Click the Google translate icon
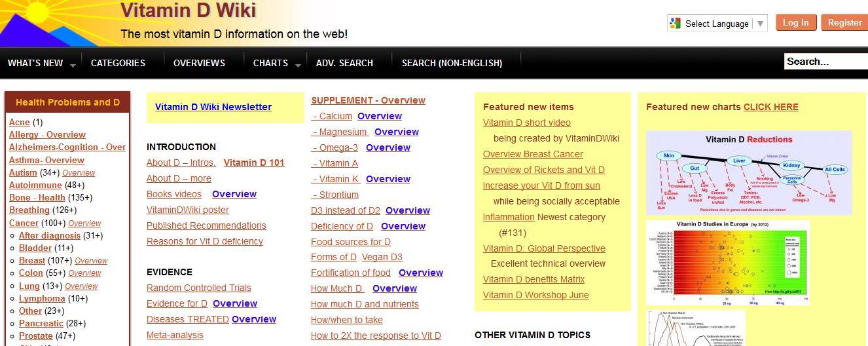The width and height of the screenshot is (868, 346). (x=675, y=24)
